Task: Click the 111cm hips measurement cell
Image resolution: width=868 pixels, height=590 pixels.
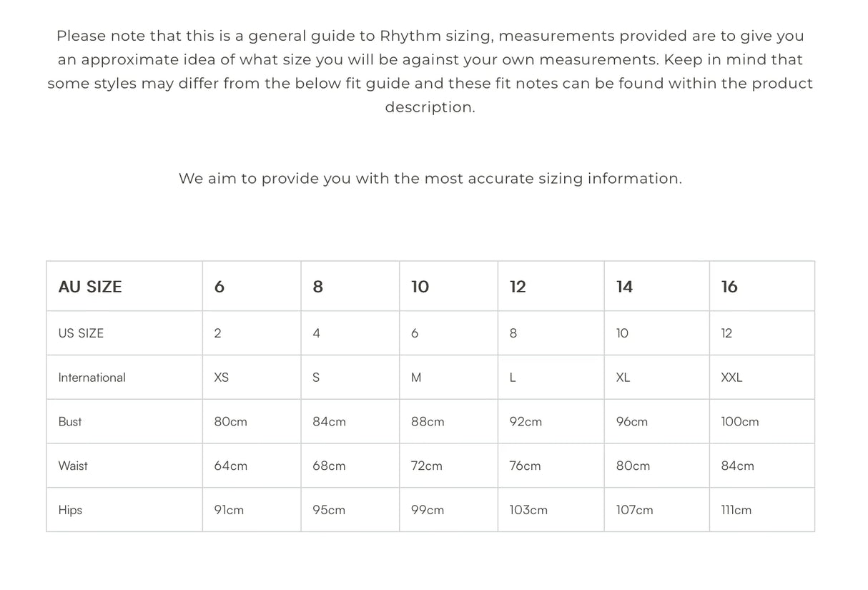Action: coord(736,511)
